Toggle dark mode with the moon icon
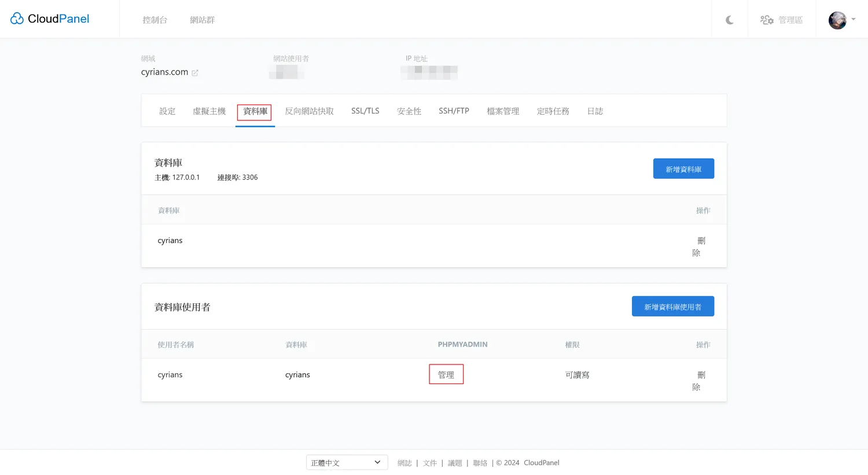Screen dimensions: 868x475 coord(730,20)
